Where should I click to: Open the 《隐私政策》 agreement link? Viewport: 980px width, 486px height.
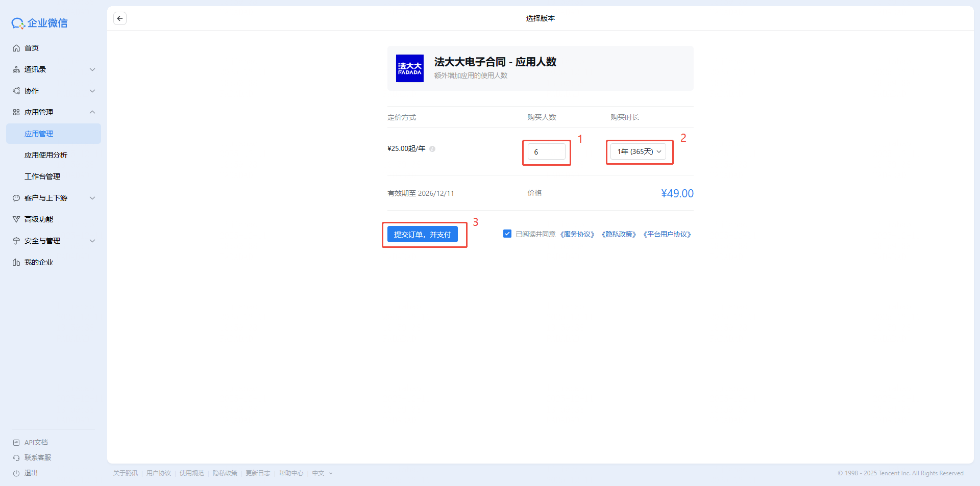click(619, 234)
